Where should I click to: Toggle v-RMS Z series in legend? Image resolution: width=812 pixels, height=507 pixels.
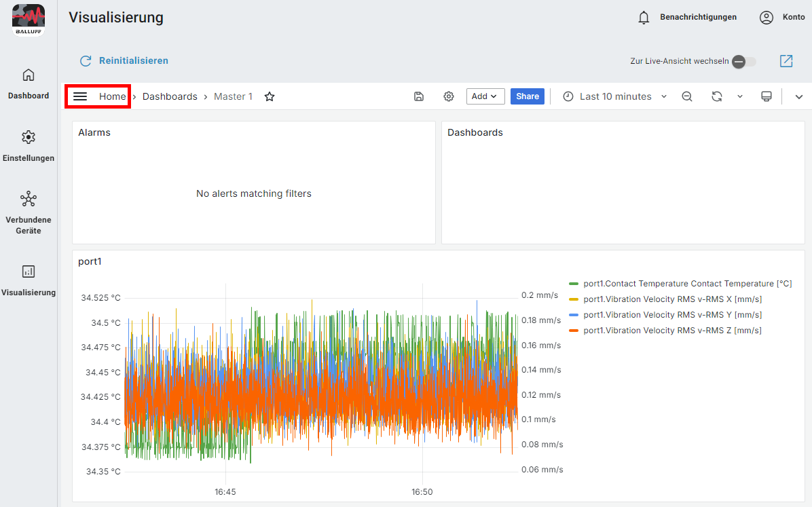672,331
